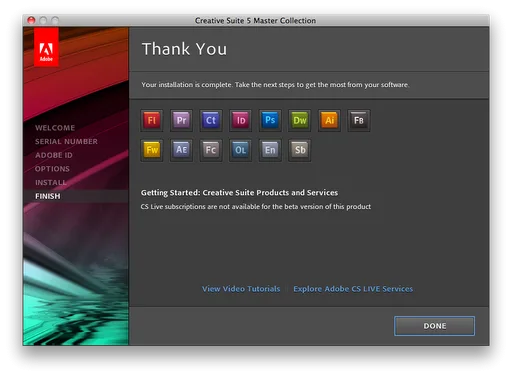This screenshot has height=377, width=512.
Task: Click the Creative Suite 5 Master Collection title
Action: coord(255,21)
